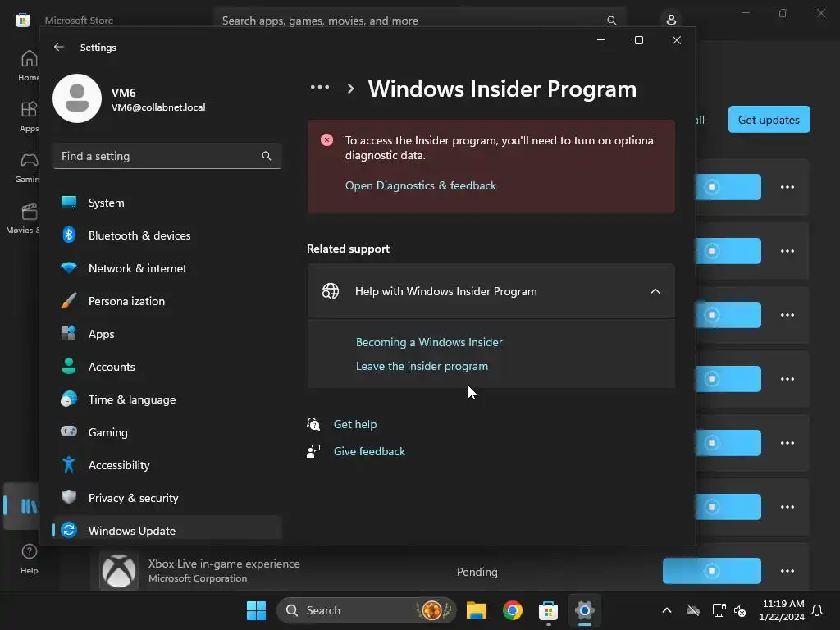This screenshot has height=630, width=840.
Task: Open the VM6 account profile picture
Action: [x=77, y=98]
